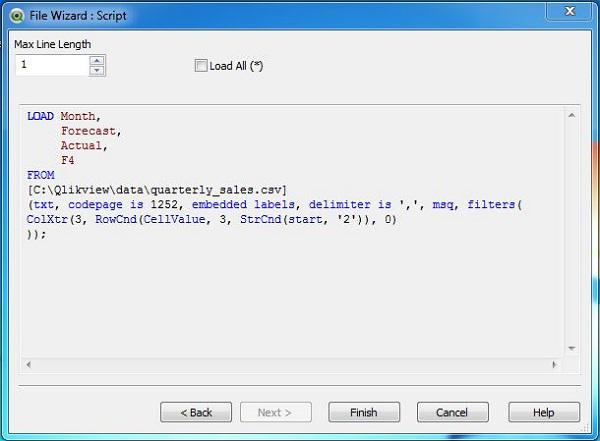Click the QlikView logo icon in title bar

pos(17,16)
